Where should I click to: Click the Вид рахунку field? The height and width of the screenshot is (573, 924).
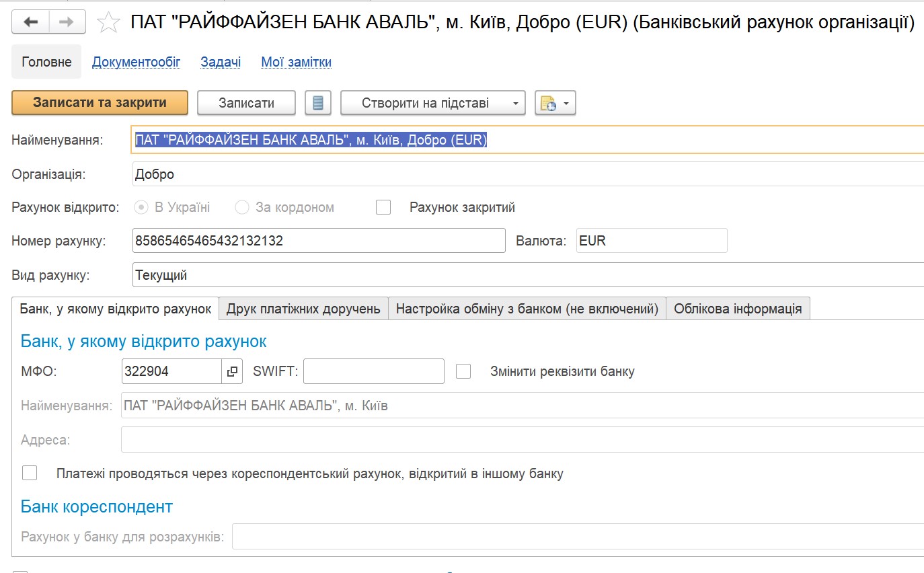click(528, 275)
